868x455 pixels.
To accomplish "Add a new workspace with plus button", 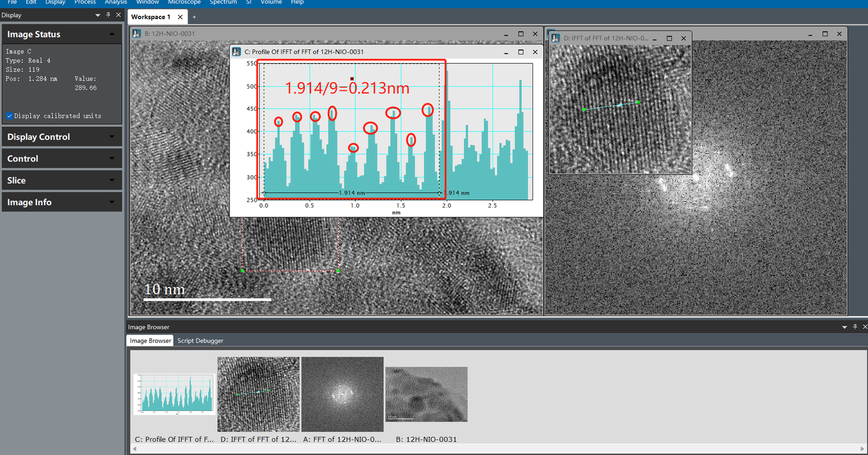I will coord(194,17).
